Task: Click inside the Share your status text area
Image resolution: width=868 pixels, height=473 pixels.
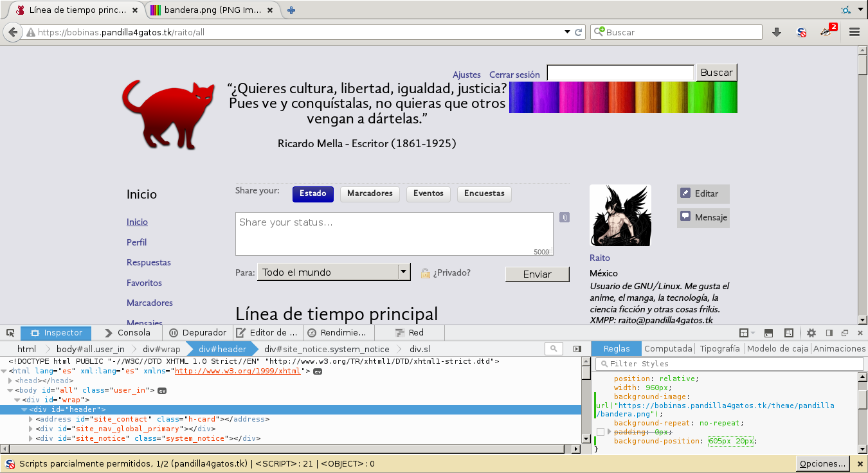Action: (394, 234)
